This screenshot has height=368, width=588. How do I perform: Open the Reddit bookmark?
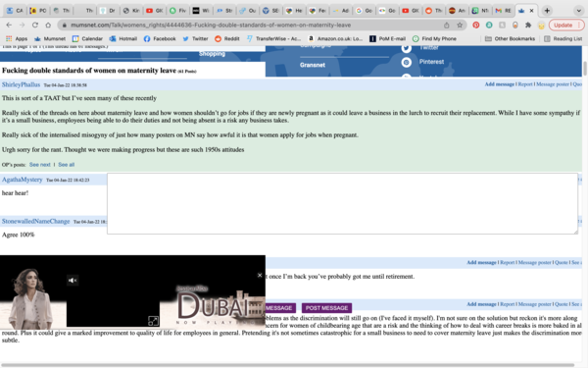(x=227, y=38)
